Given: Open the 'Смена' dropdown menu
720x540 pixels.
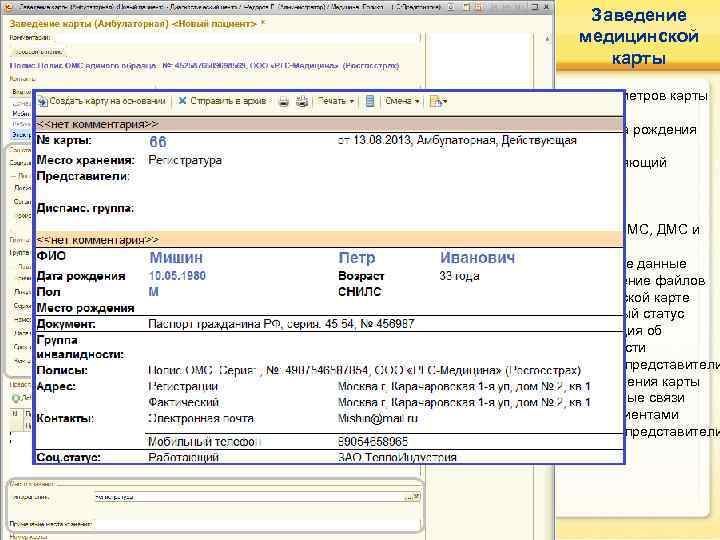Looking at the screenshot, I should [402, 101].
